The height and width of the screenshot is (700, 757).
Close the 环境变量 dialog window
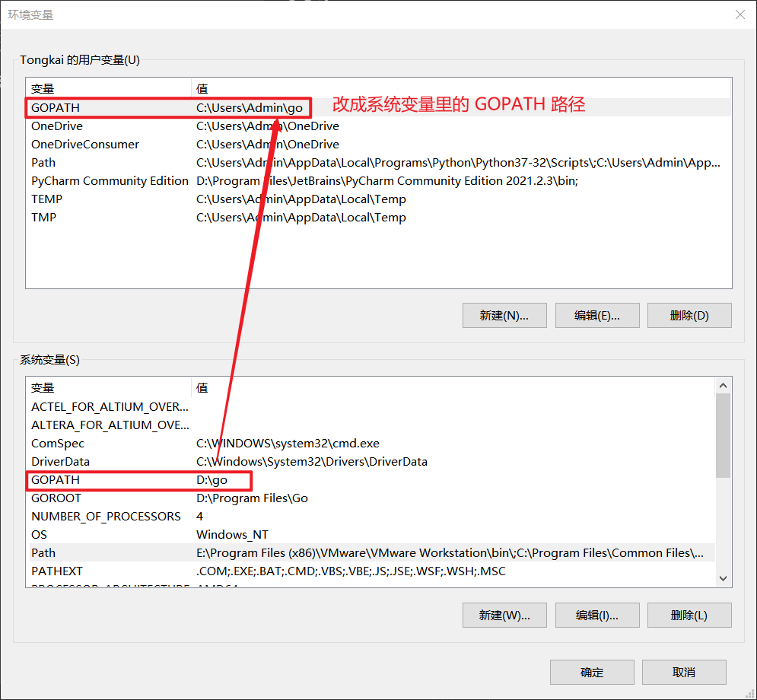(x=740, y=14)
